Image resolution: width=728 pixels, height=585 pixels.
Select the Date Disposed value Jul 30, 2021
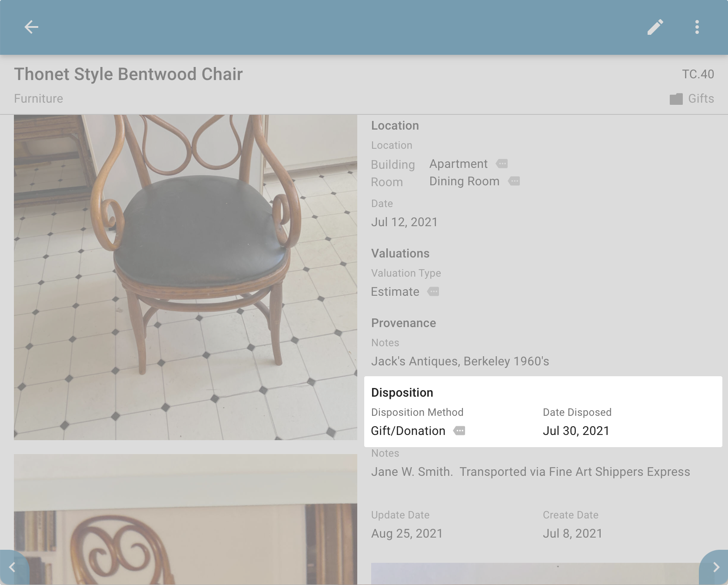click(x=576, y=431)
